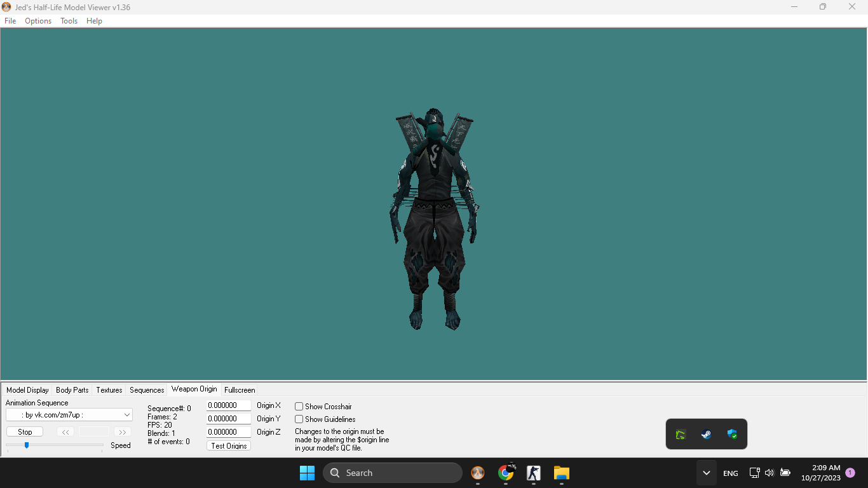Click the Steam icon in the tray popup

(706, 435)
